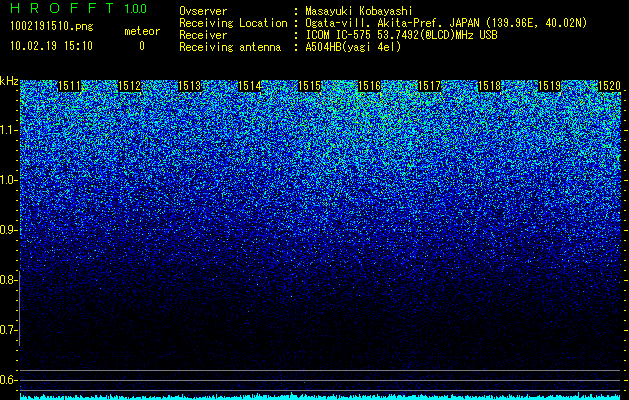The width and height of the screenshot is (629, 400).
Task: Click the 1518 time marker
Action: (x=489, y=86)
